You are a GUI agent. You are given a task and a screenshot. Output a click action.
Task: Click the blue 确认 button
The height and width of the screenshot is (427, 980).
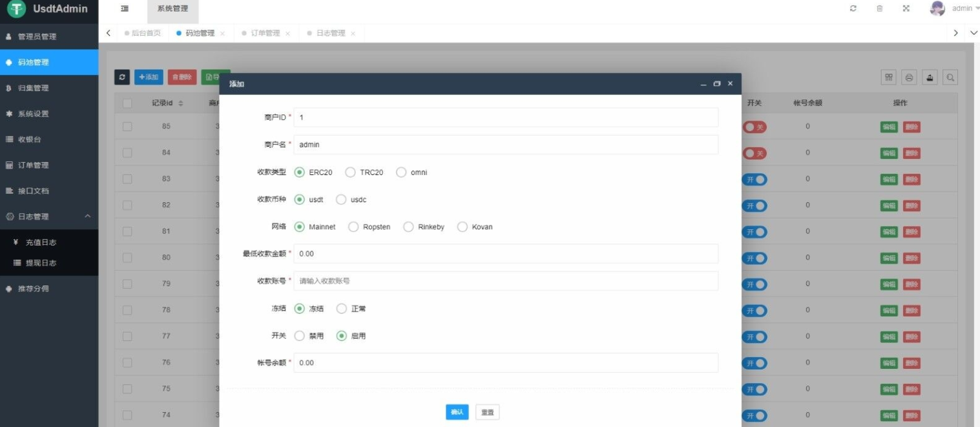(457, 412)
